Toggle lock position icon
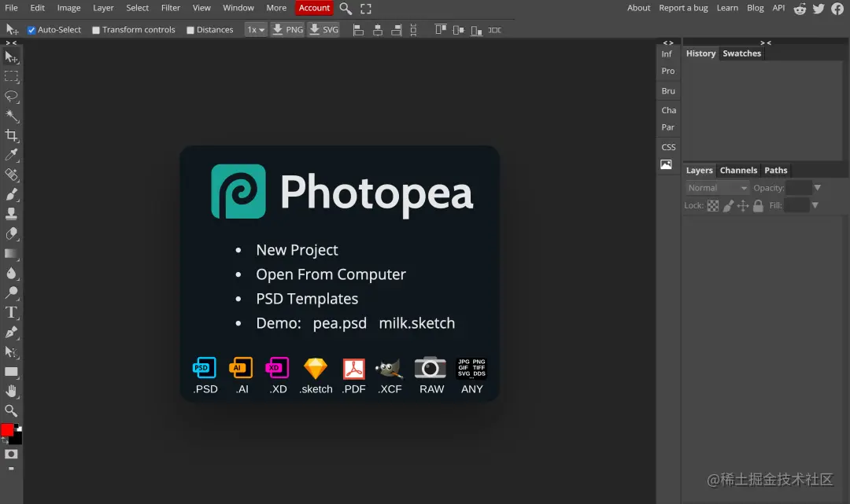 [743, 206]
